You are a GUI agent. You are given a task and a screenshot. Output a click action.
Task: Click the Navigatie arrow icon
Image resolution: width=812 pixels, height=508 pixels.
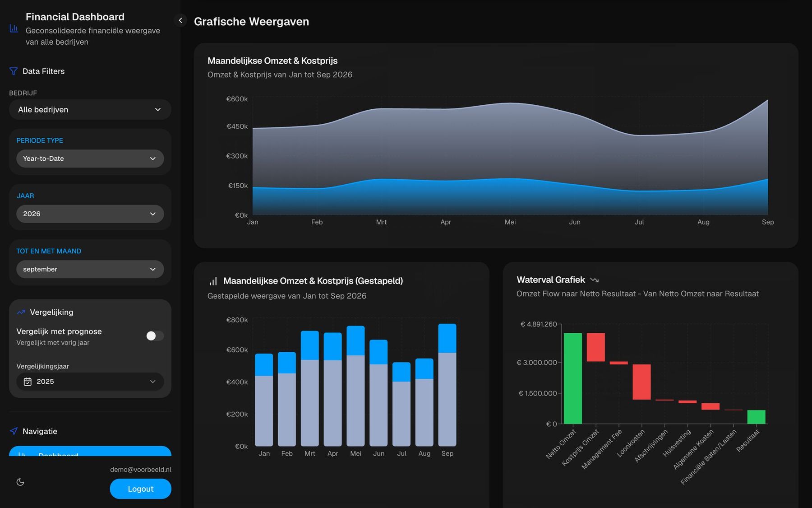pyautogui.click(x=14, y=431)
